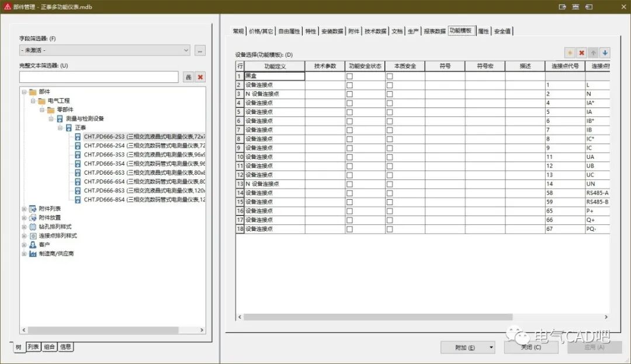This screenshot has height=364, width=631.
Task: Move the row up with the up arrow
Action: [593, 53]
